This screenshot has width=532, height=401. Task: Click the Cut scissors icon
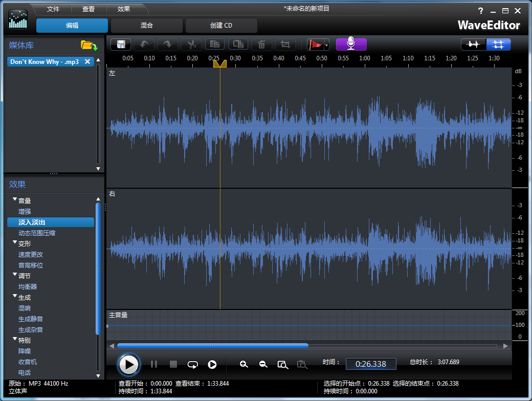click(x=192, y=44)
